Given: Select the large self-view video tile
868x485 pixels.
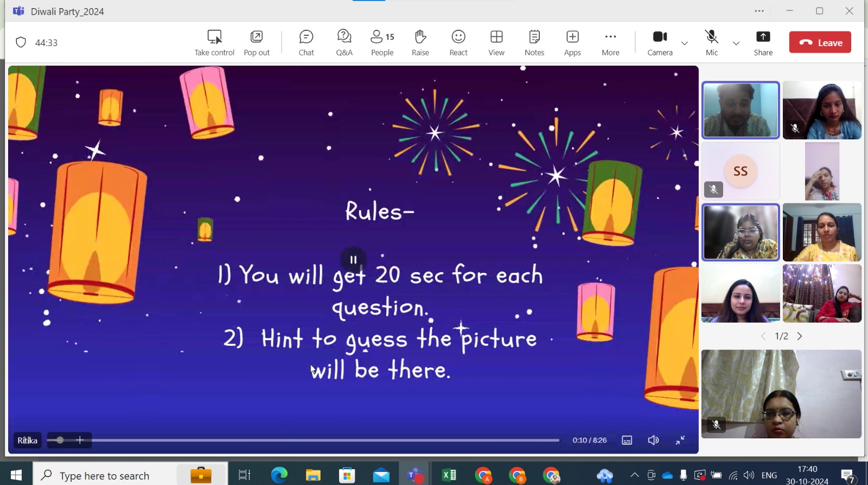Looking at the screenshot, I should [781, 394].
